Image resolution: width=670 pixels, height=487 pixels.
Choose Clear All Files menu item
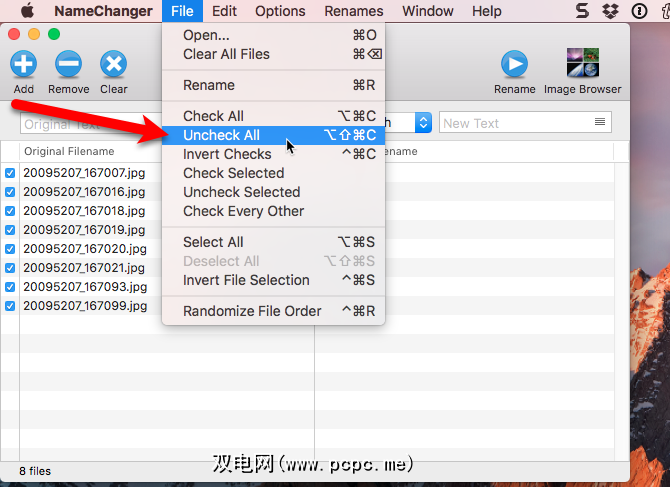[273, 54]
